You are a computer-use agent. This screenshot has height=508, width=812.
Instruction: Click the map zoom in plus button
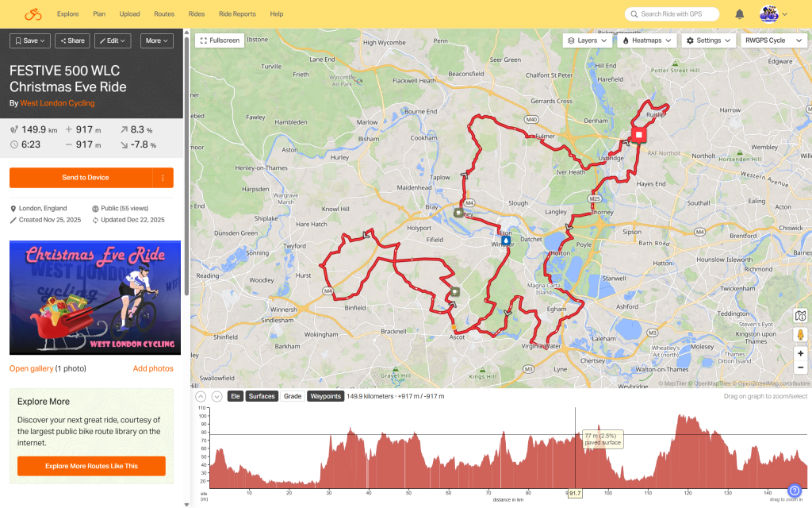800,353
